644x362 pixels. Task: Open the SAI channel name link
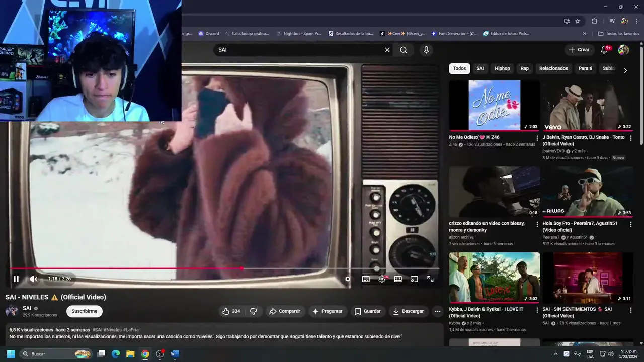pos(27,308)
